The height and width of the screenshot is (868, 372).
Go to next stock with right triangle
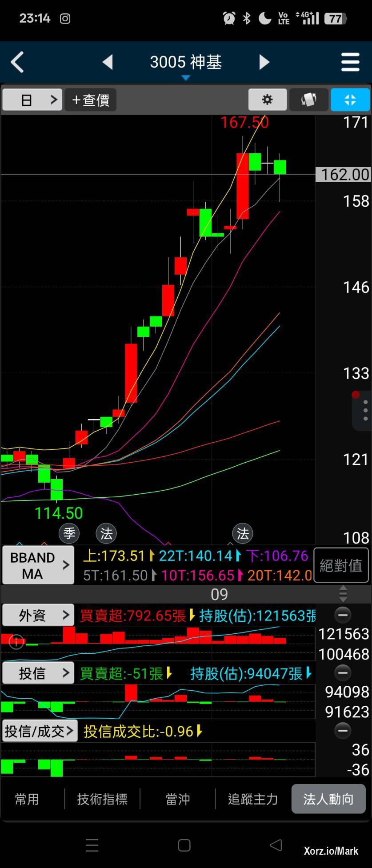pos(264,62)
